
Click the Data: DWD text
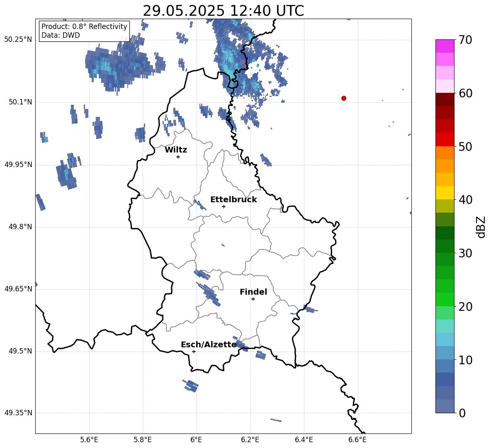tap(61, 35)
